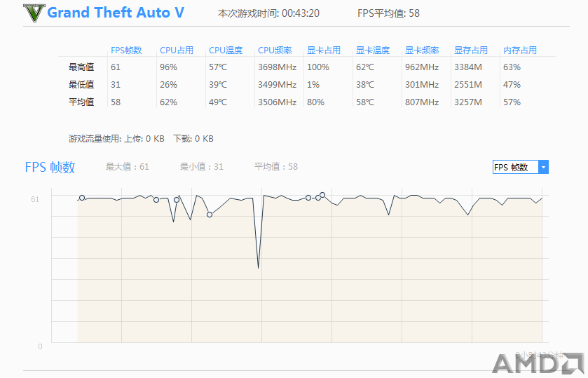Select the 内存占用 column header
The width and height of the screenshot is (588, 378).
520,50
